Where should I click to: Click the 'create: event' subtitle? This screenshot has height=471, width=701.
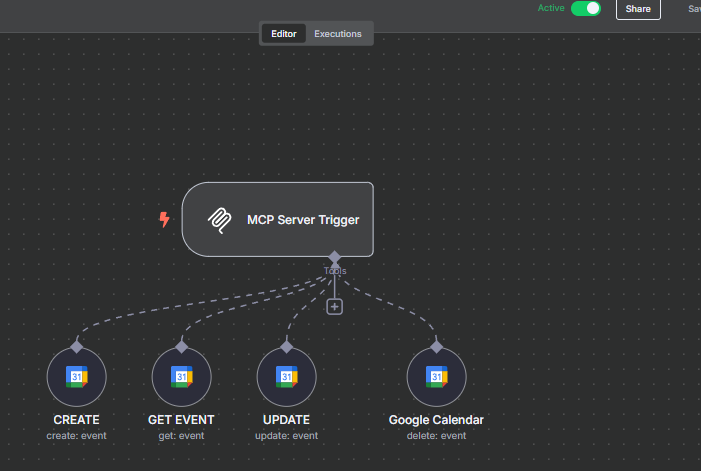(x=76, y=436)
